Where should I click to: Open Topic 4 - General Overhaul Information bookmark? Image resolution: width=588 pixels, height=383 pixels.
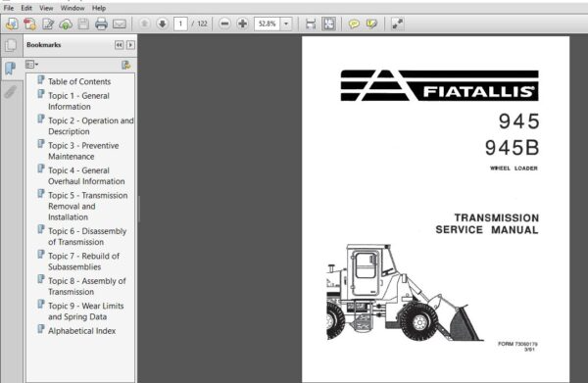click(86, 175)
